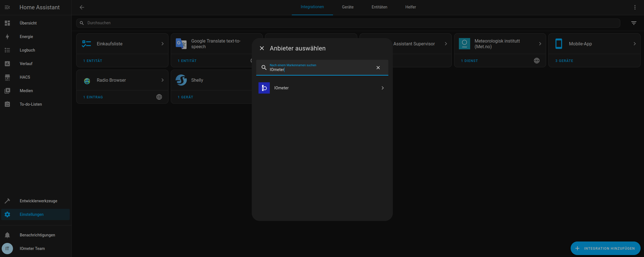Click the Shelly logo icon
The image size is (644, 257).
pyautogui.click(x=181, y=80)
